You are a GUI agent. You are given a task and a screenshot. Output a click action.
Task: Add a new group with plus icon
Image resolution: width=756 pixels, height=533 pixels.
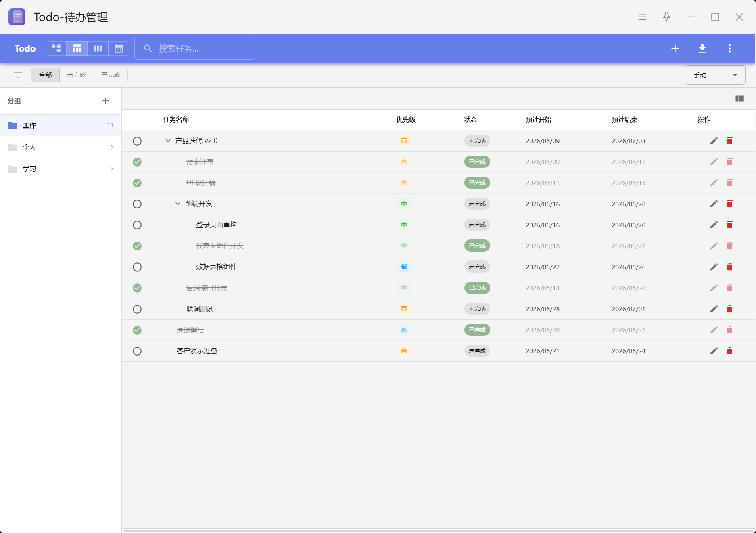pyautogui.click(x=105, y=101)
